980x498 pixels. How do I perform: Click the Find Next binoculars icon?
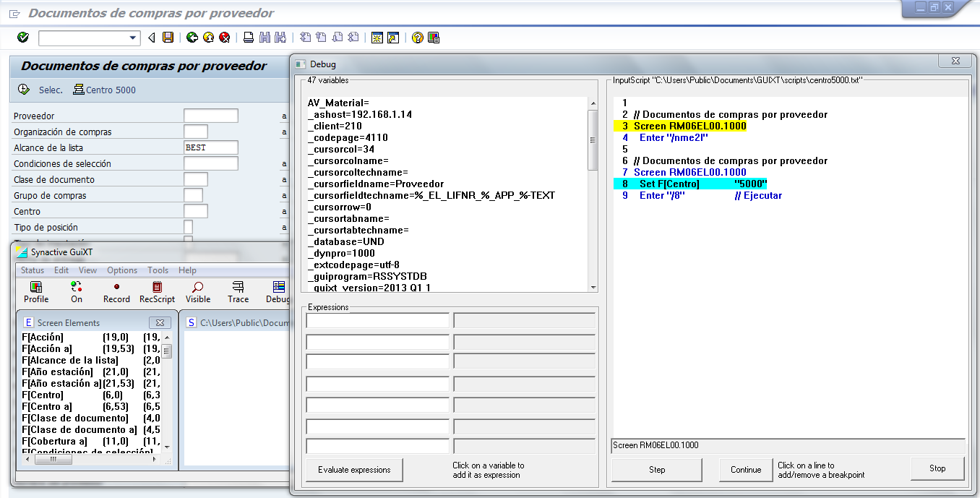[280, 38]
